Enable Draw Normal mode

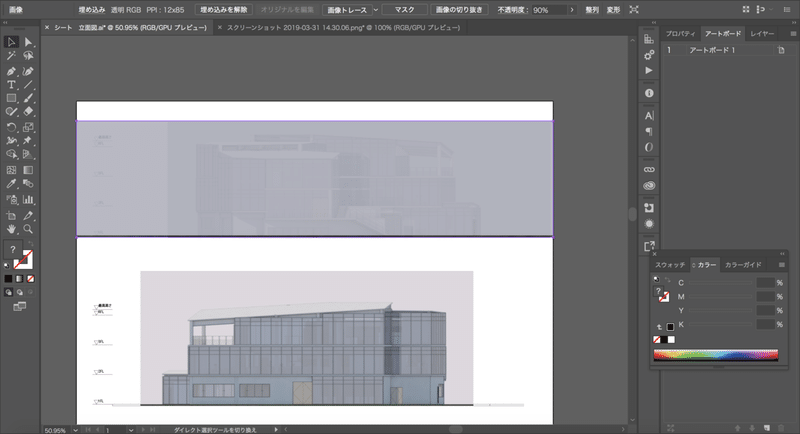click(8, 292)
